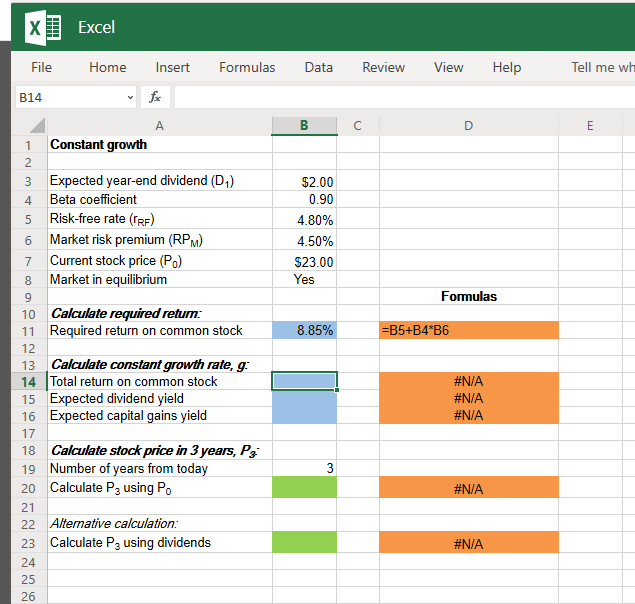Screen dimensions: 635x604
Task: Click the fx insert function icon
Action: [x=155, y=97]
